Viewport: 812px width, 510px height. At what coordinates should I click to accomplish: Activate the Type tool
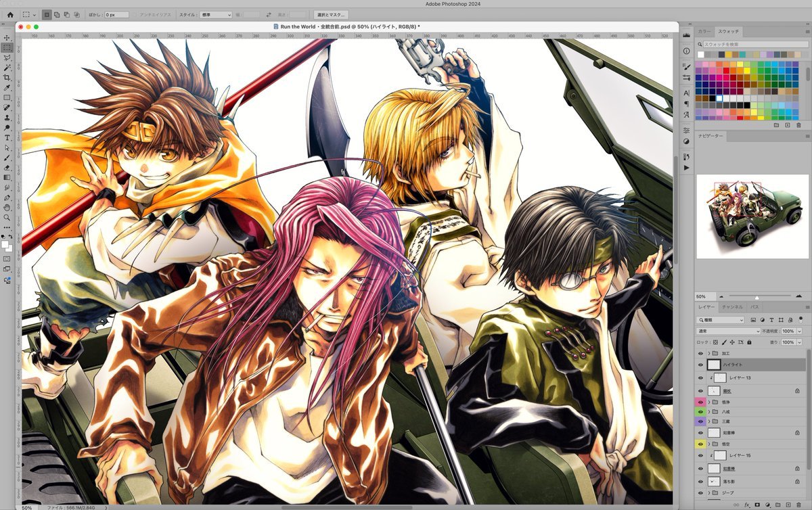pyautogui.click(x=7, y=137)
